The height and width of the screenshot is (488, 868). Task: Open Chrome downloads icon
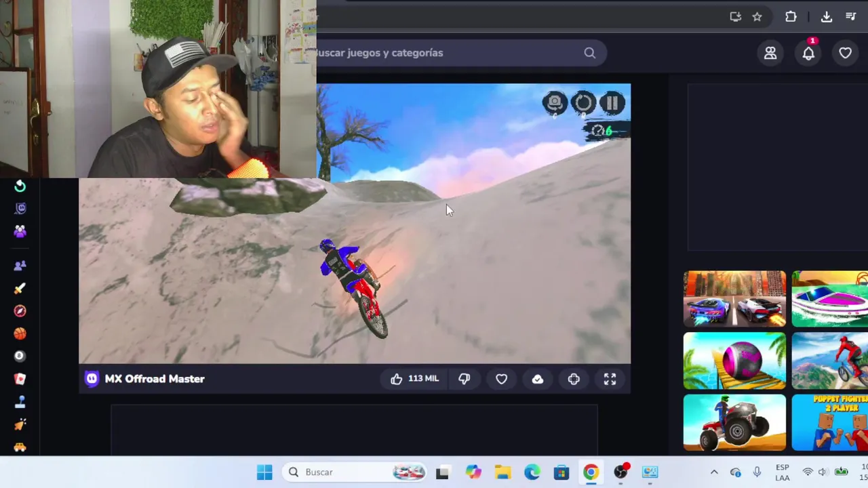click(826, 17)
